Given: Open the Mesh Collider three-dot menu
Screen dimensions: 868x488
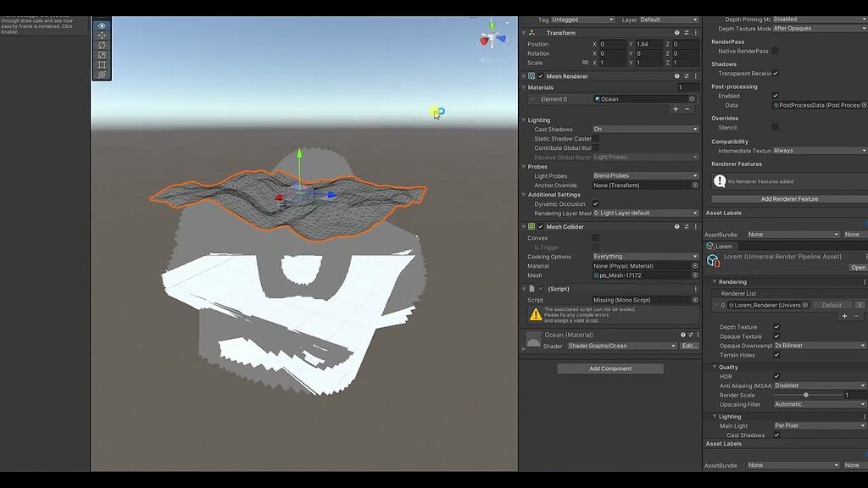Looking at the screenshot, I should pos(695,226).
